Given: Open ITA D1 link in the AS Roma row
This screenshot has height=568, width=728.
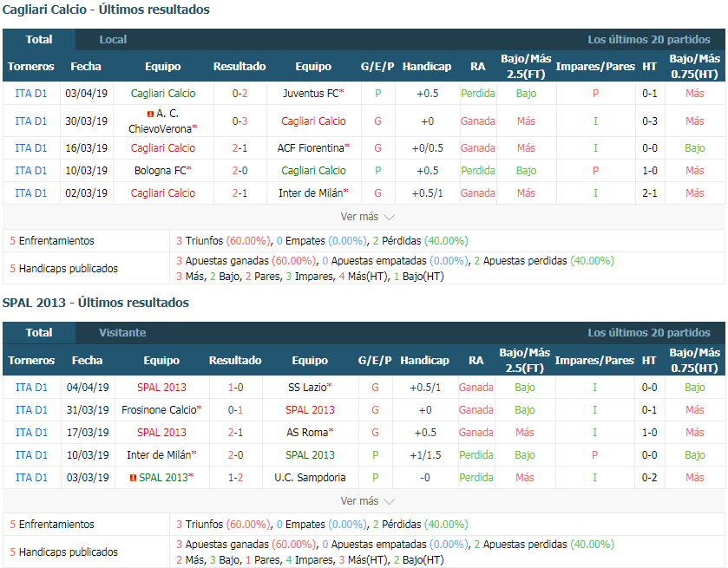Looking at the screenshot, I should point(31,433).
